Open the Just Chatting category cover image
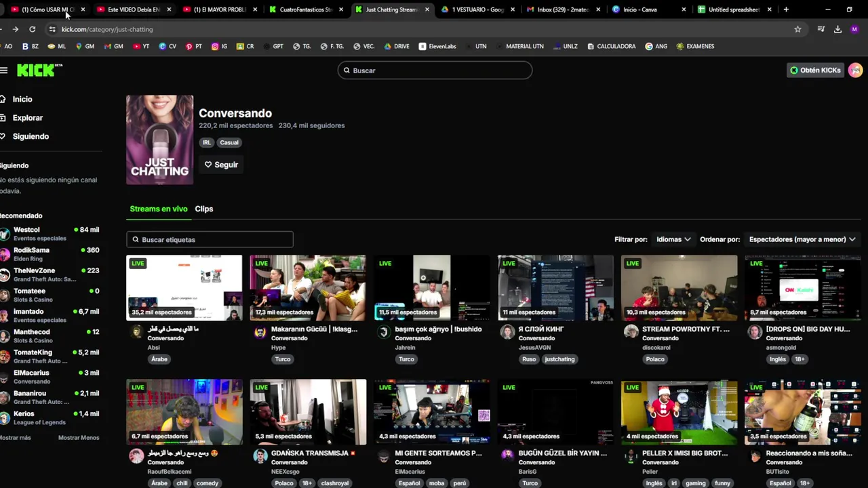868x488 pixels. 159,140
